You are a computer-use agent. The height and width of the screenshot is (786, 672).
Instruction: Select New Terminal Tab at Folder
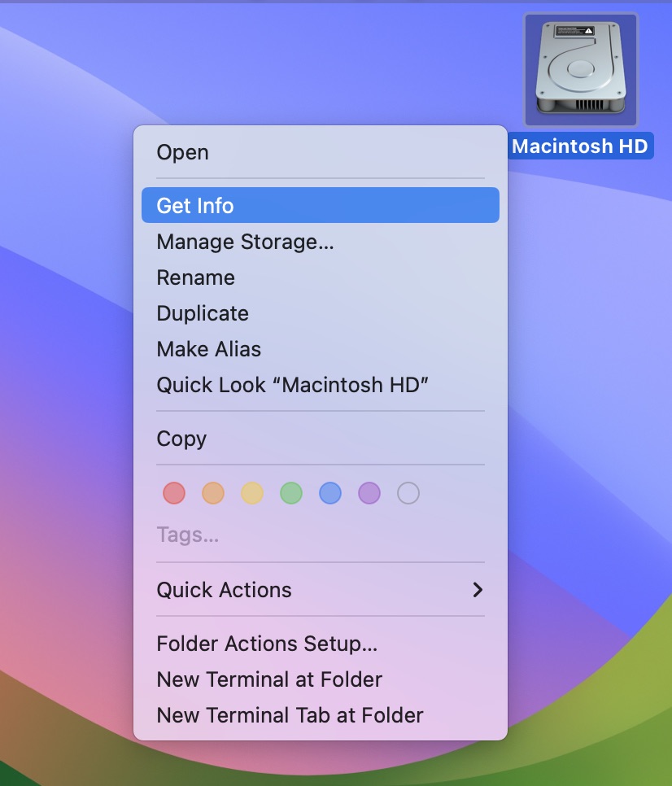pyautogui.click(x=321, y=715)
